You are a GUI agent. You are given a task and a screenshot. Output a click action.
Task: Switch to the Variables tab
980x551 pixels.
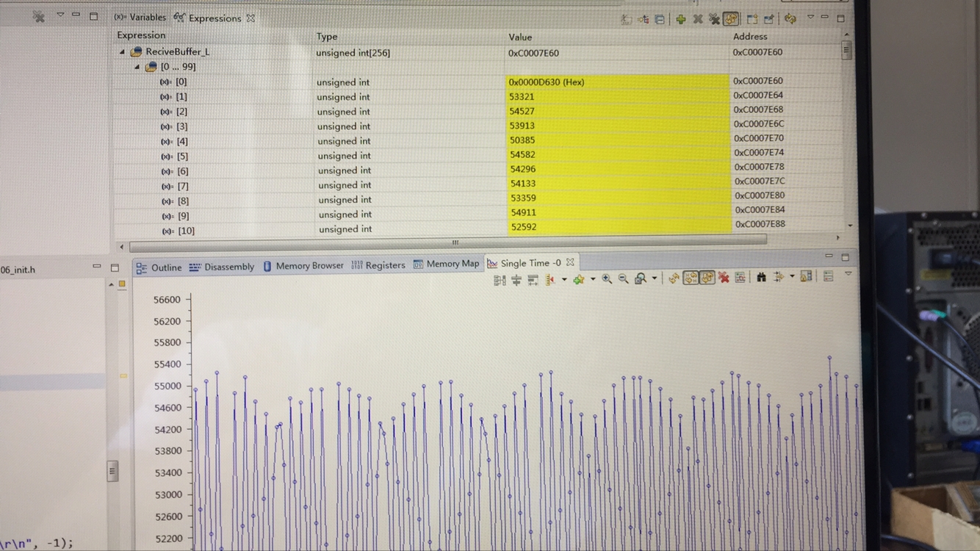pyautogui.click(x=140, y=18)
